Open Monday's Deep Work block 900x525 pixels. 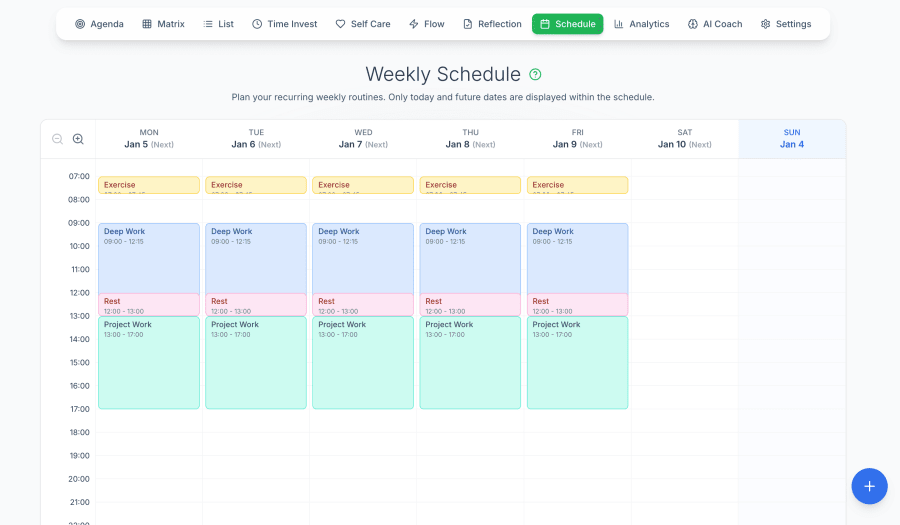pos(149,258)
